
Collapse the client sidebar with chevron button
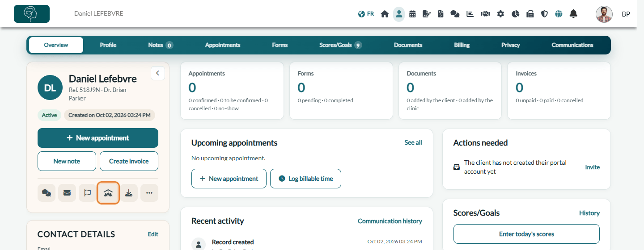pos(158,73)
